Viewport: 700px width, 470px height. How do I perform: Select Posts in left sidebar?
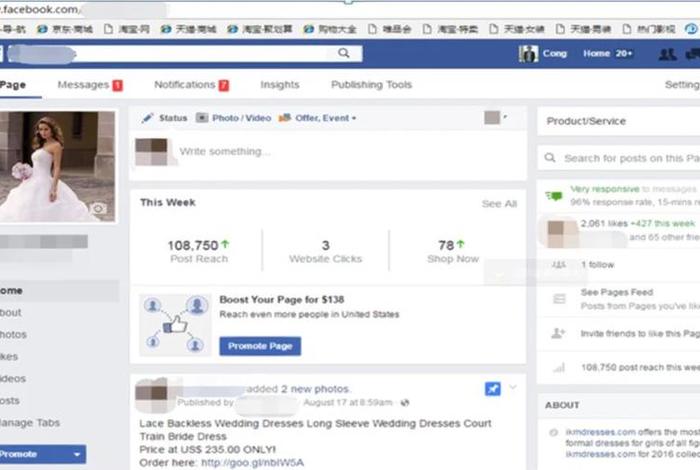tap(10, 400)
